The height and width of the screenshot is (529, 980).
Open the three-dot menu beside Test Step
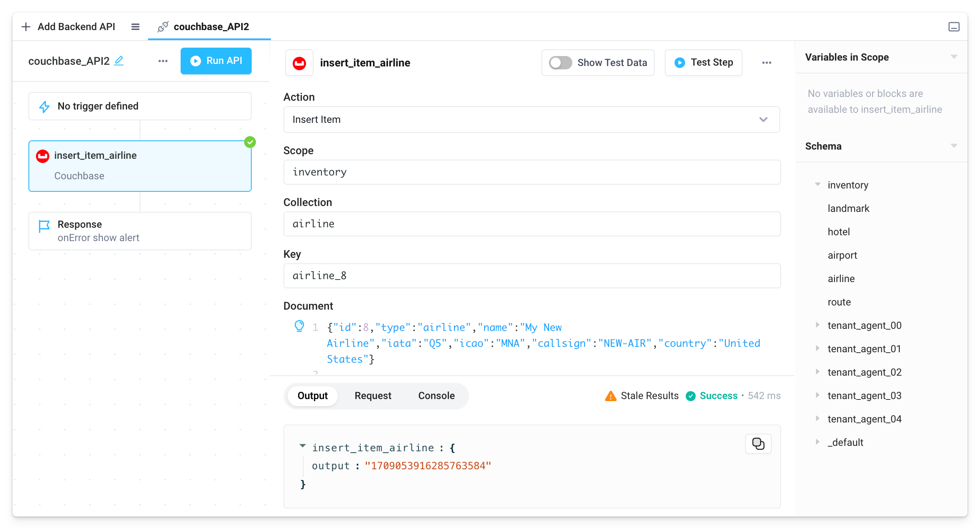pos(767,62)
